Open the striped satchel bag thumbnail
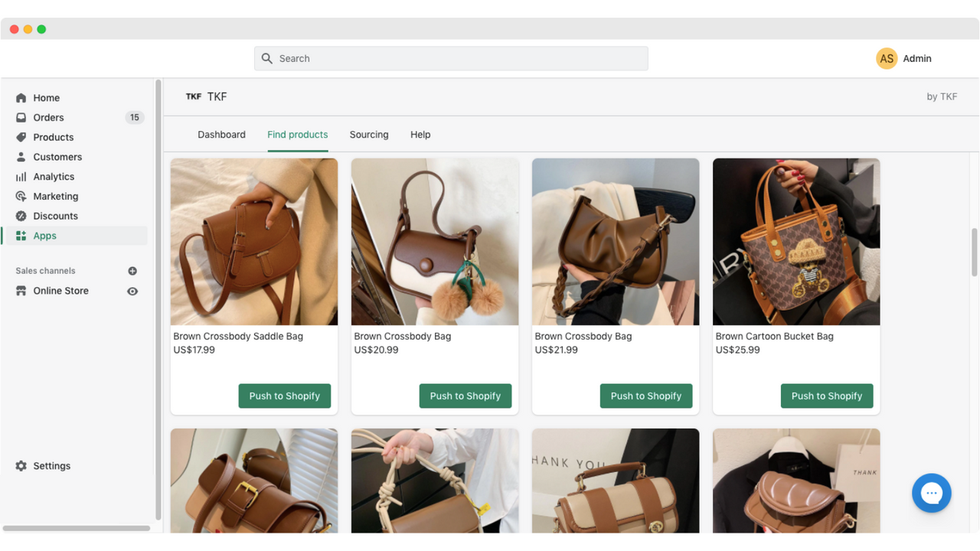 616,481
